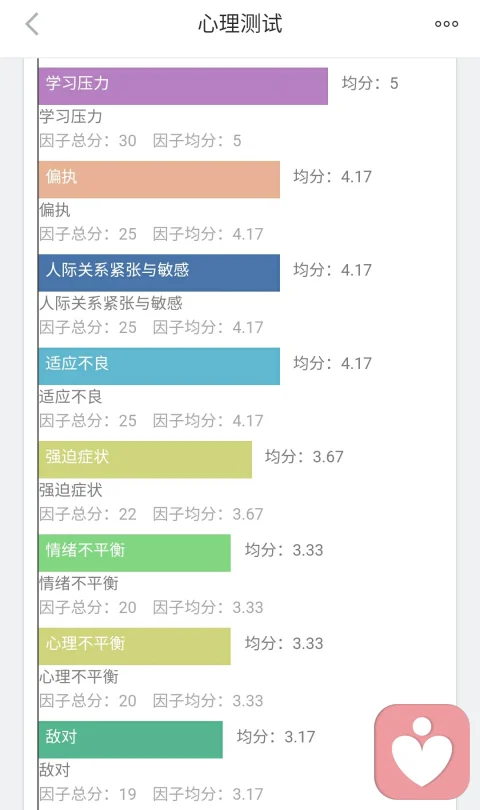The image size is (480, 810).
Task: Open the three-dot more options menu
Action: coord(446,24)
